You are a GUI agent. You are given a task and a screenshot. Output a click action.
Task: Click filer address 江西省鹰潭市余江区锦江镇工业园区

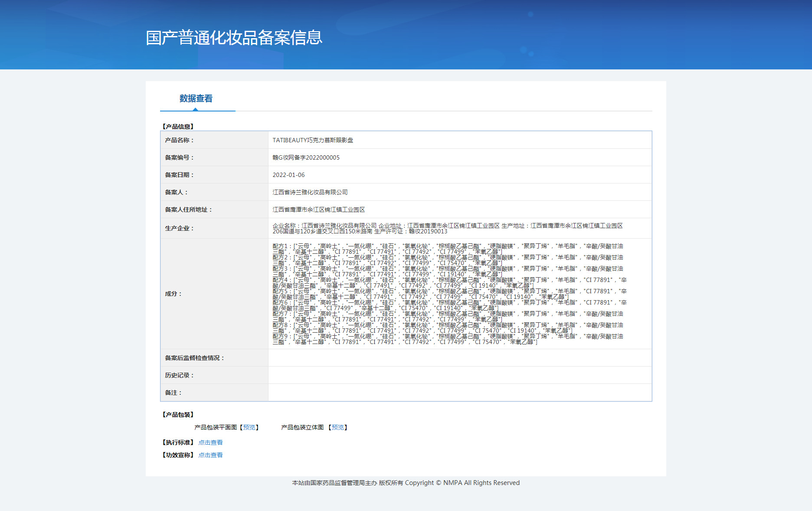(x=319, y=210)
